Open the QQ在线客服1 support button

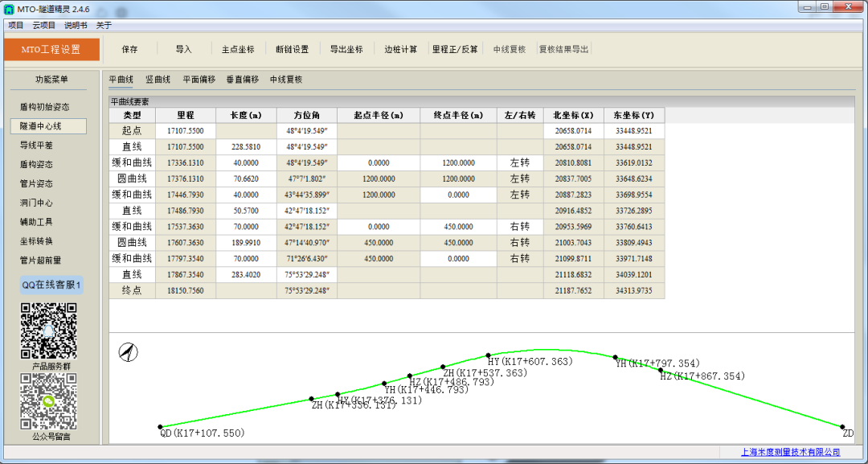[51, 285]
